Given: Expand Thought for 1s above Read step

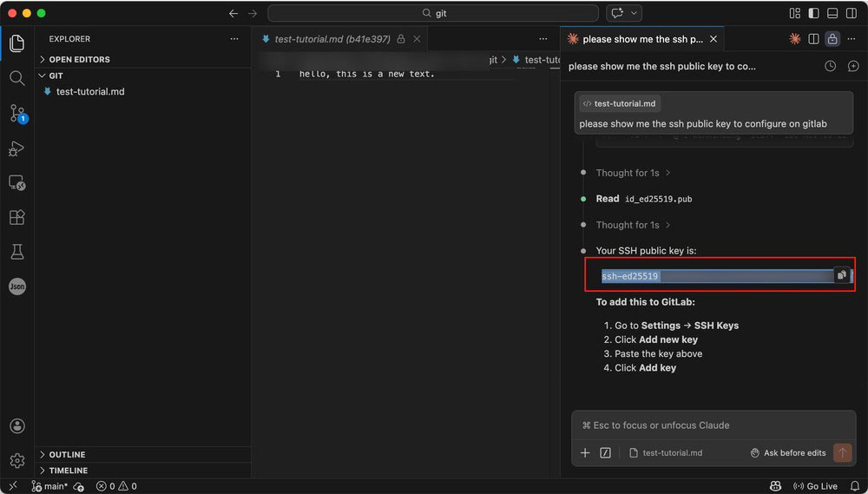Looking at the screenshot, I should [x=633, y=173].
